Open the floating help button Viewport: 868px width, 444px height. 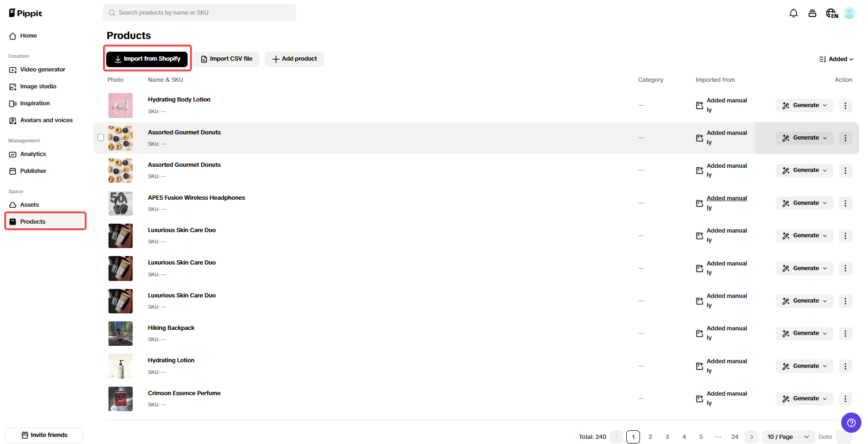coord(851,422)
